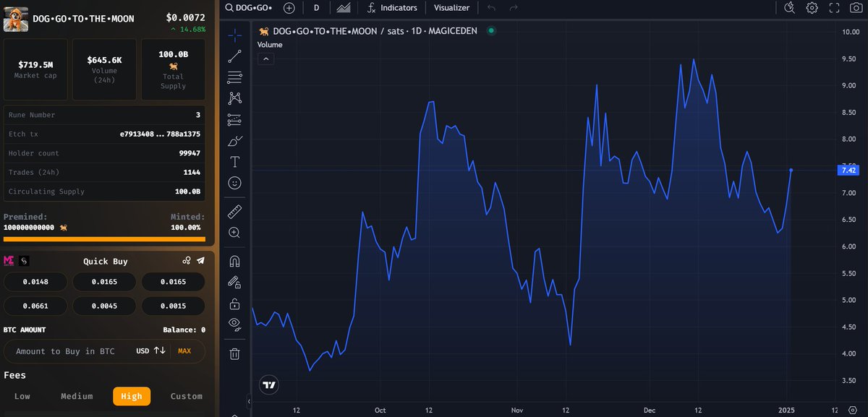Open the Fibonacci retracement tool

[234, 77]
